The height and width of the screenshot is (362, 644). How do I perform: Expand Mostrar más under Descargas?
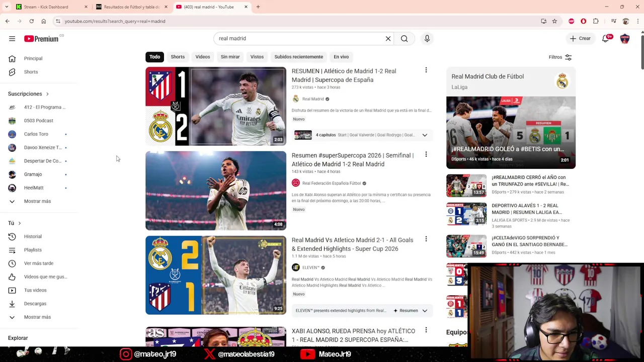38,317
